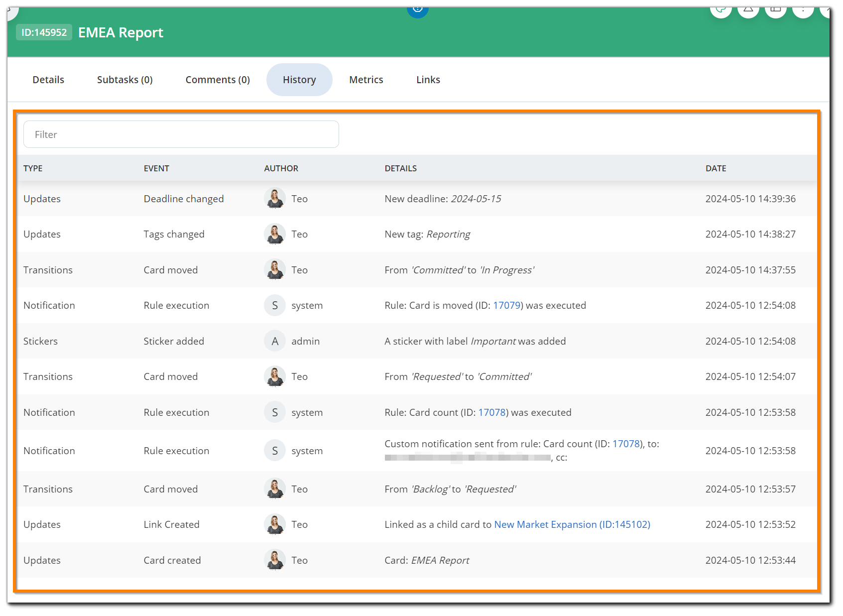This screenshot has width=843, height=616.
Task: Click the layout panel icon in header
Action: tap(775, 10)
